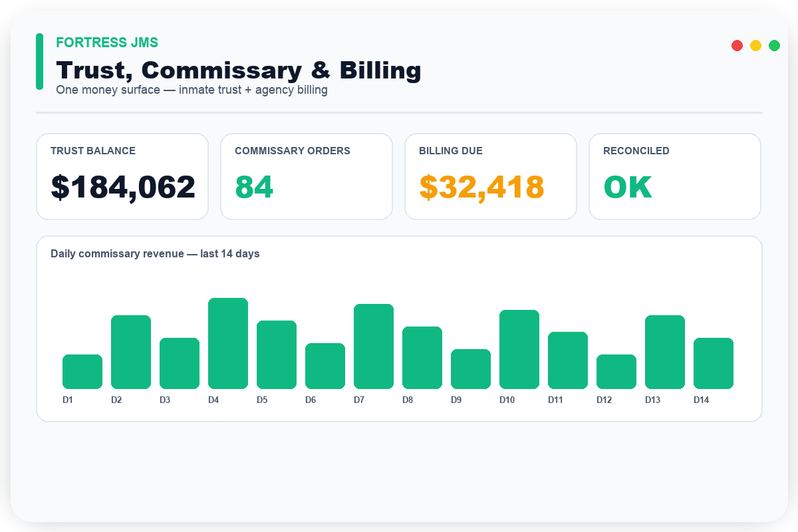Click the 'One money surface' subtitle
This screenshot has height=532, width=798.
(192, 90)
